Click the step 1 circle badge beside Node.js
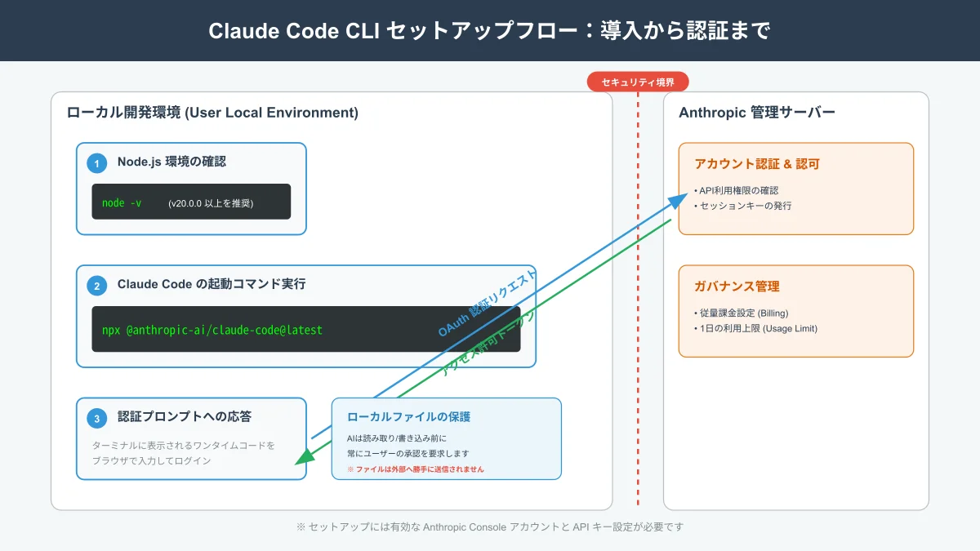The image size is (980, 551). tap(97, 163)
